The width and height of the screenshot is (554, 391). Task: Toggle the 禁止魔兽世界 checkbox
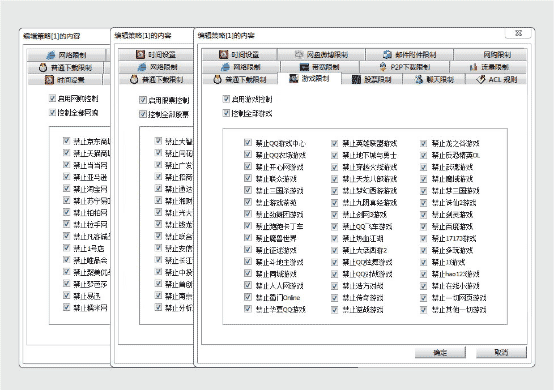click(x=248, y=238)
